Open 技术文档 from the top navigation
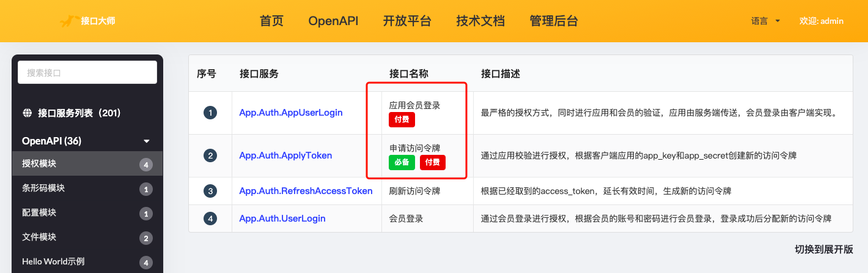868x273 pixels. click(480, 21)
